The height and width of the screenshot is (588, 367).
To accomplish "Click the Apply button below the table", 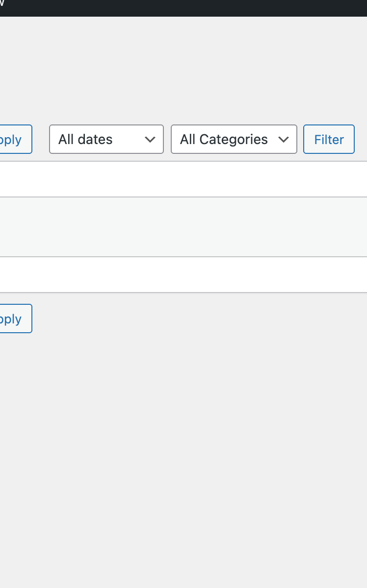I will coord(15,319).
